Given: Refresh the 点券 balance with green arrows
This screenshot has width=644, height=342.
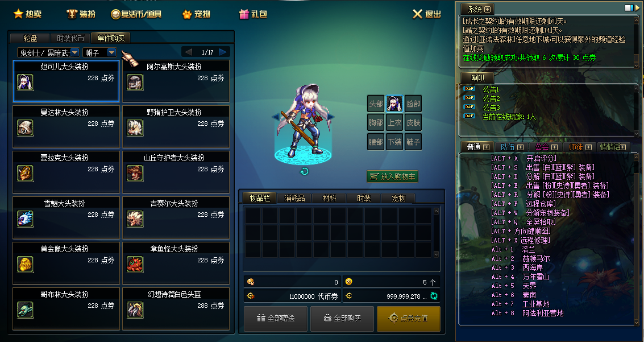Looking at the screenshot, I should [434, 296].
